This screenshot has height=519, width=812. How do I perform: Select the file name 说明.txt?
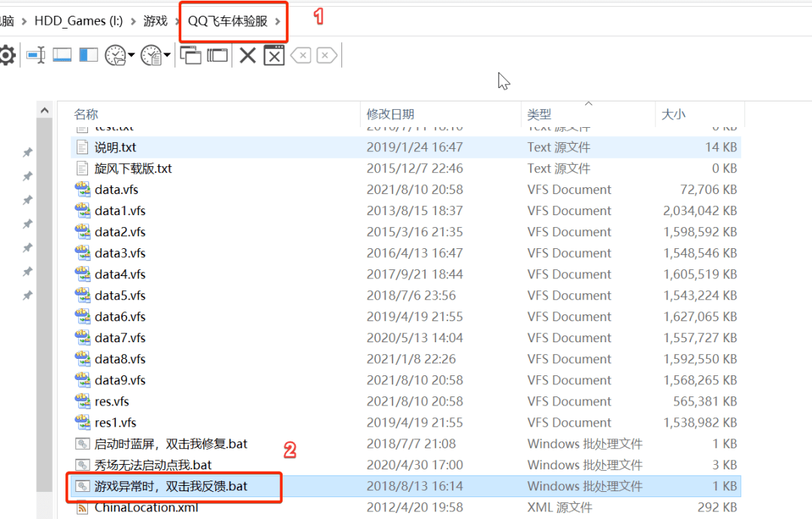tap(115, 147)
